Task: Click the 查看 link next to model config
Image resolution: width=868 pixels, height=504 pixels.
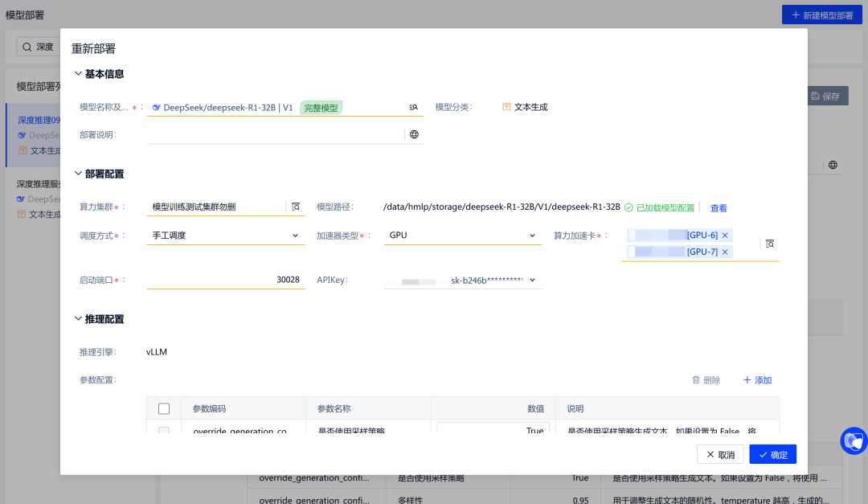Action: click(719, 208)
